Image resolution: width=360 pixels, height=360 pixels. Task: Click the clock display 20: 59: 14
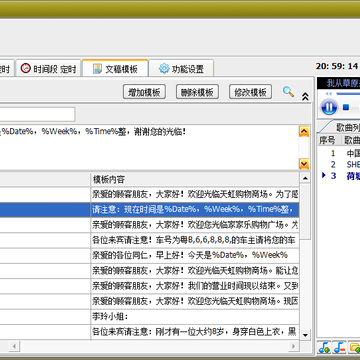point(337,66)
